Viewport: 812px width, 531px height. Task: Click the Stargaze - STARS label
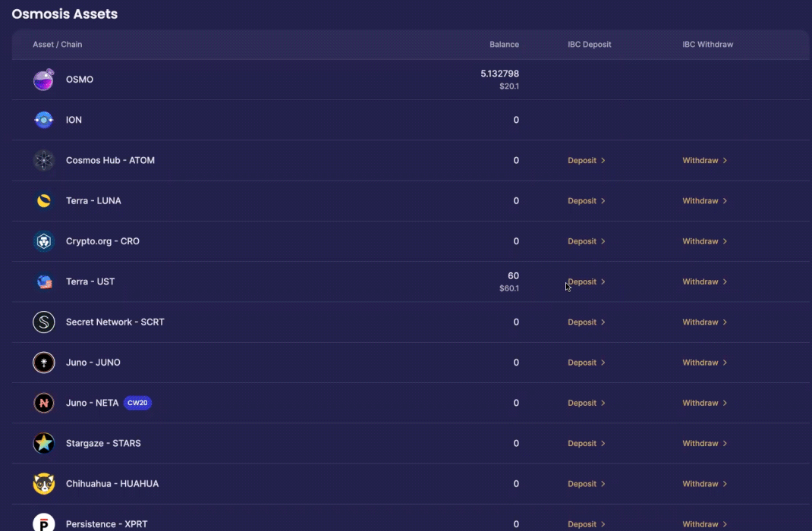[x=103, y=443]
